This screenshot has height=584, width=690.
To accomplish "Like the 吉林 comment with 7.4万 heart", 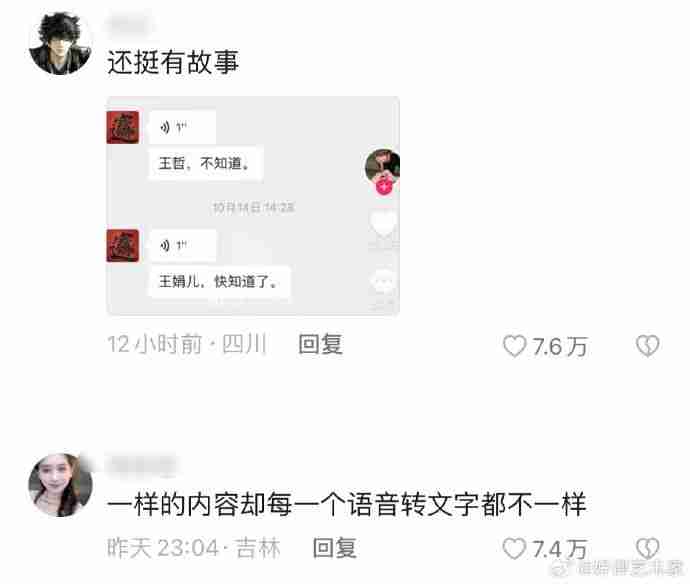I will [x=514, y=548].
